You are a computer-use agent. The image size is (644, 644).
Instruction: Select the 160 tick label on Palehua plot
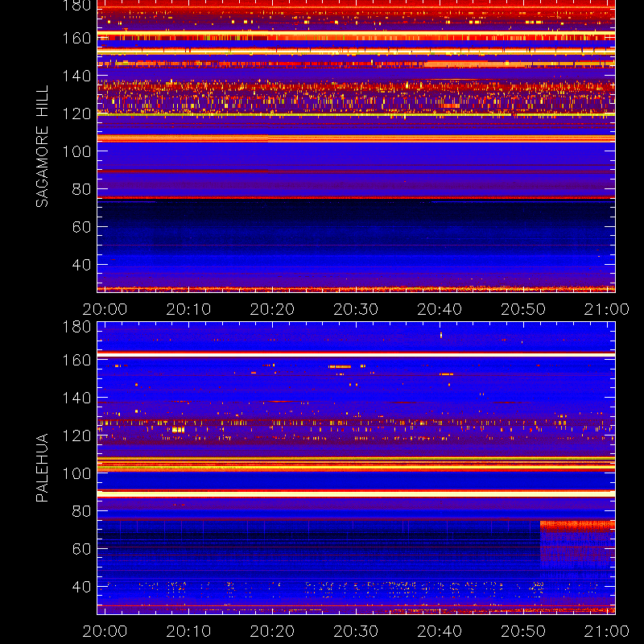[76, 360]
